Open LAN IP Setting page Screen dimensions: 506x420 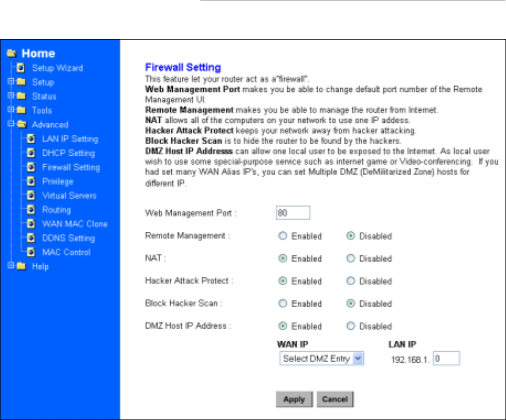click(x=70, y=139)
